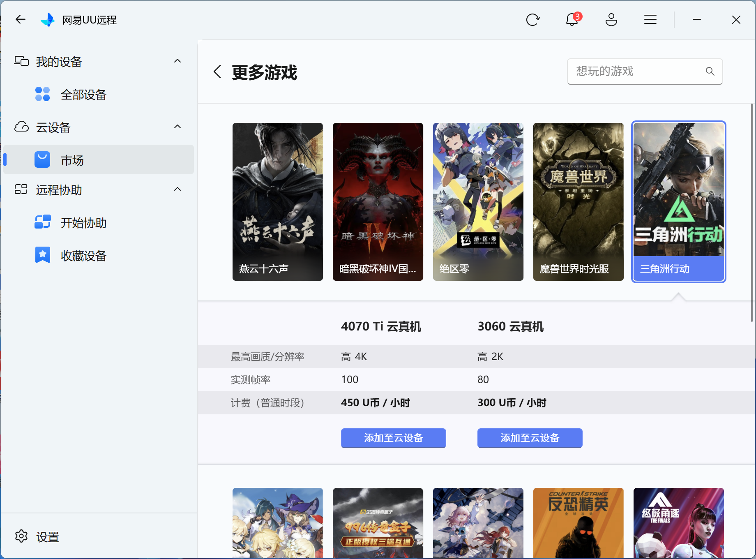The height and width of the screenshot is (559, 756).
Task: Add 3060 云真机 to cloud devices
Action: click(x=530, y=438)
